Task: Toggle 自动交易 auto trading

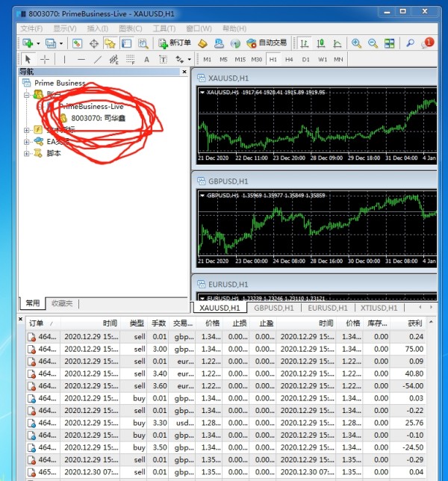Action: click(267, 43)
